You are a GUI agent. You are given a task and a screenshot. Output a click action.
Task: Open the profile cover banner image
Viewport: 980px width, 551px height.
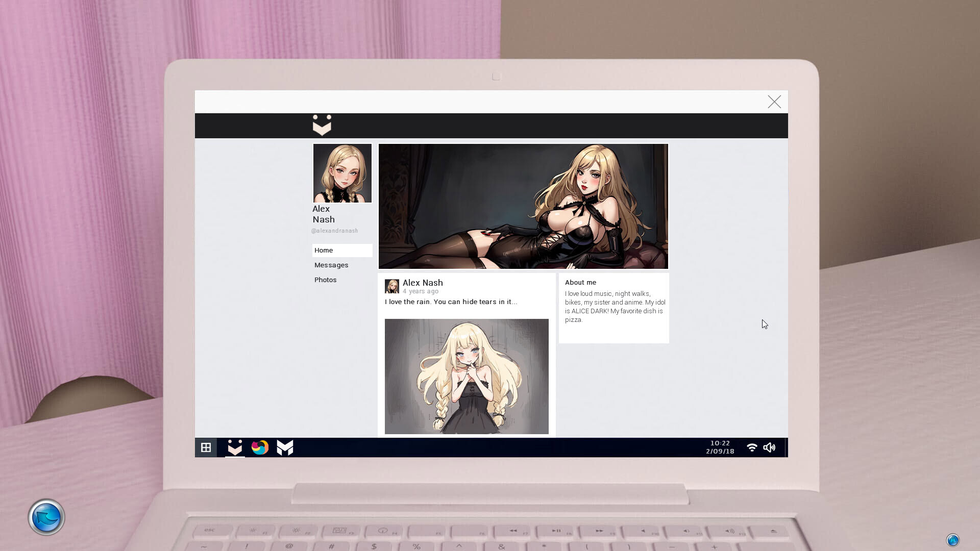[x=523, y=206]
